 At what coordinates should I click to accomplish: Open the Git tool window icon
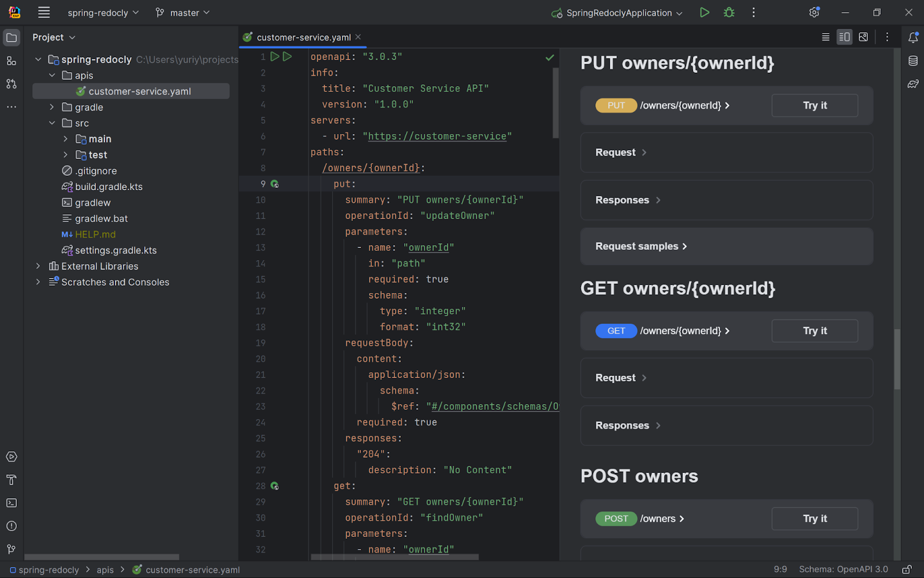[12, 549]
